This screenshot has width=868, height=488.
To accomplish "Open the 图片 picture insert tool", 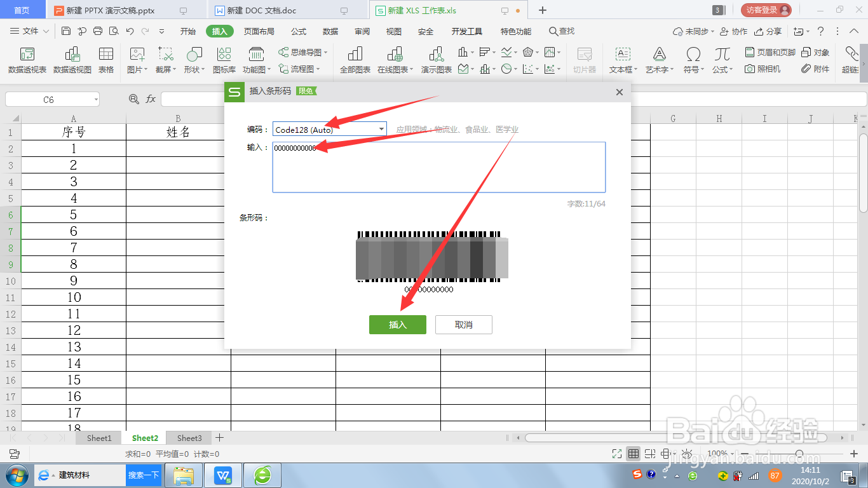I will pos(137,60).
